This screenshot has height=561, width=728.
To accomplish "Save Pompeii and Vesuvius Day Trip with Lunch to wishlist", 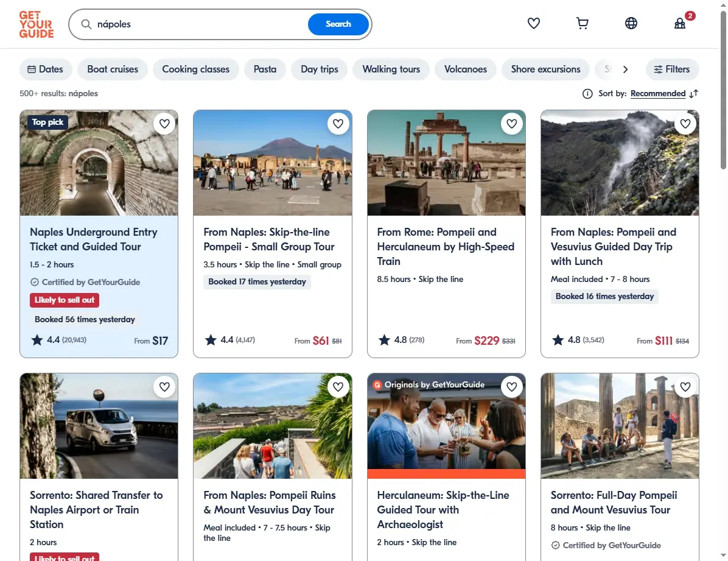I will pyautogui.click(x=685, y=124).
